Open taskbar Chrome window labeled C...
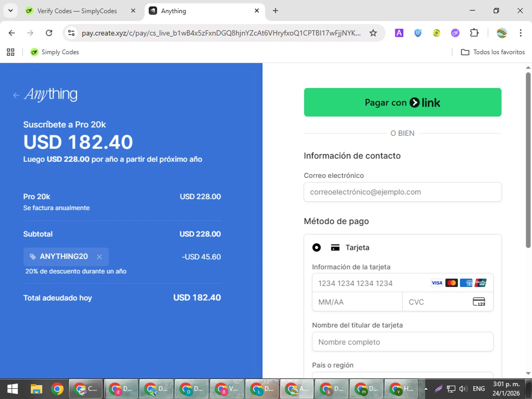Screen dimensions: 532x399 pyautogui.click(x=85, y=389)
